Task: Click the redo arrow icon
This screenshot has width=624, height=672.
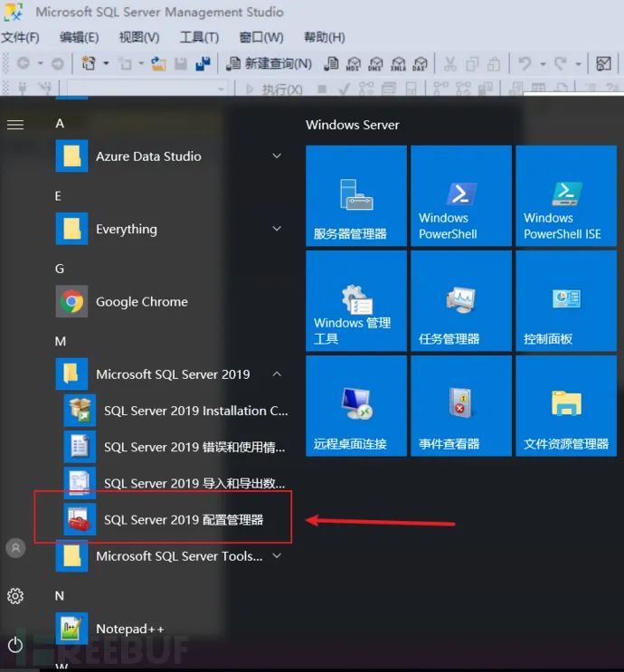Action: coord(560,63)
